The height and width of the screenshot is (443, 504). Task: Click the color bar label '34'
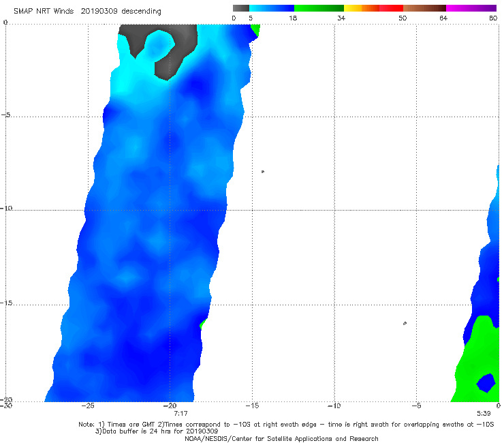tap(341, 18)
